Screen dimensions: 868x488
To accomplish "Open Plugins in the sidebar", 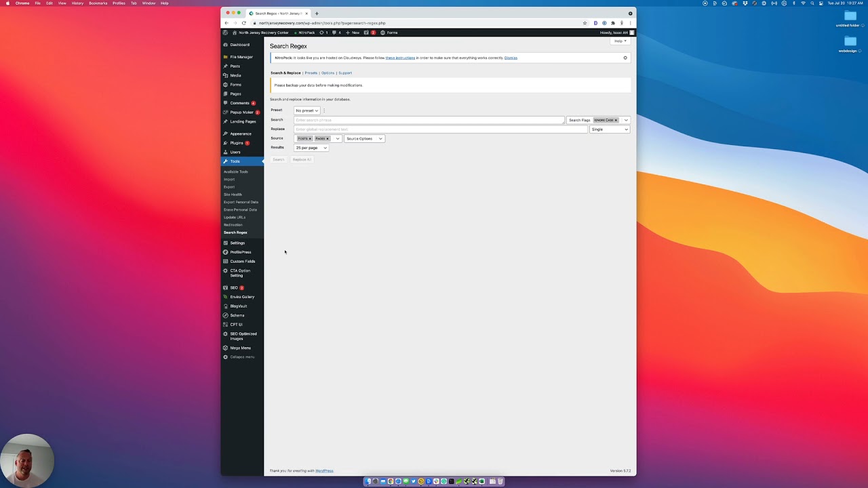I will point(236,143).
